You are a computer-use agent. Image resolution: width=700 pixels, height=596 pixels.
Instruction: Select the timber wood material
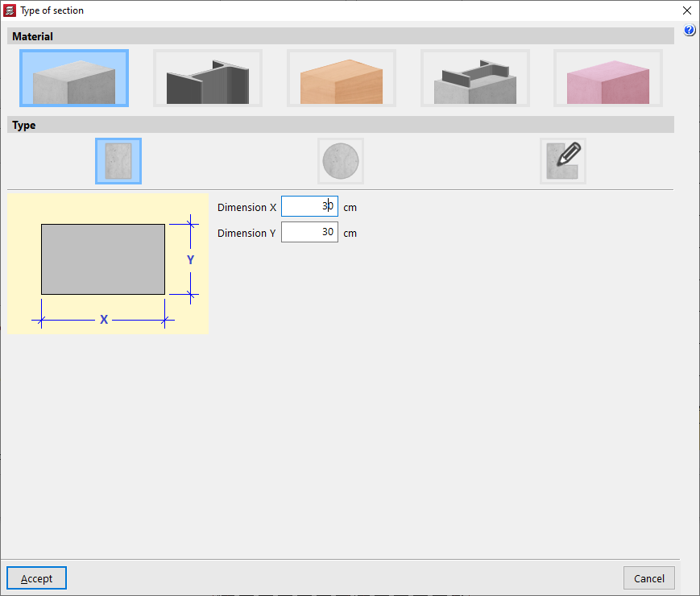click(x=341, y=78)
